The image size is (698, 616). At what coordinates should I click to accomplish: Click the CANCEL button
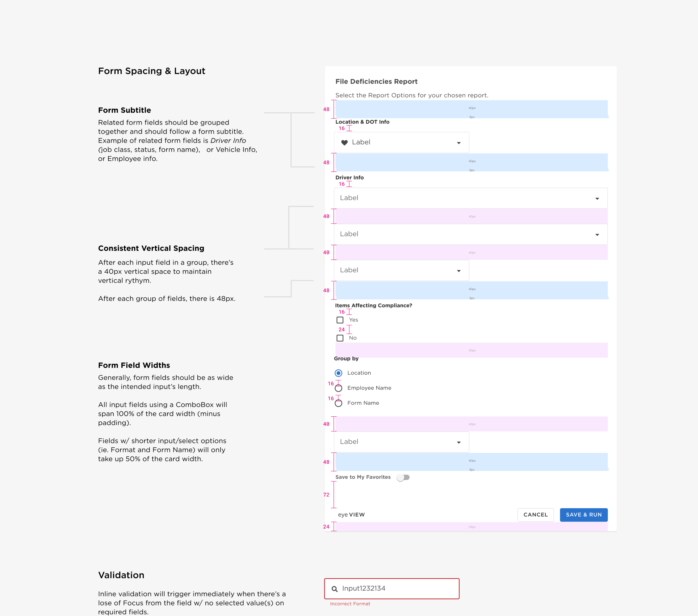pos(535,514)
